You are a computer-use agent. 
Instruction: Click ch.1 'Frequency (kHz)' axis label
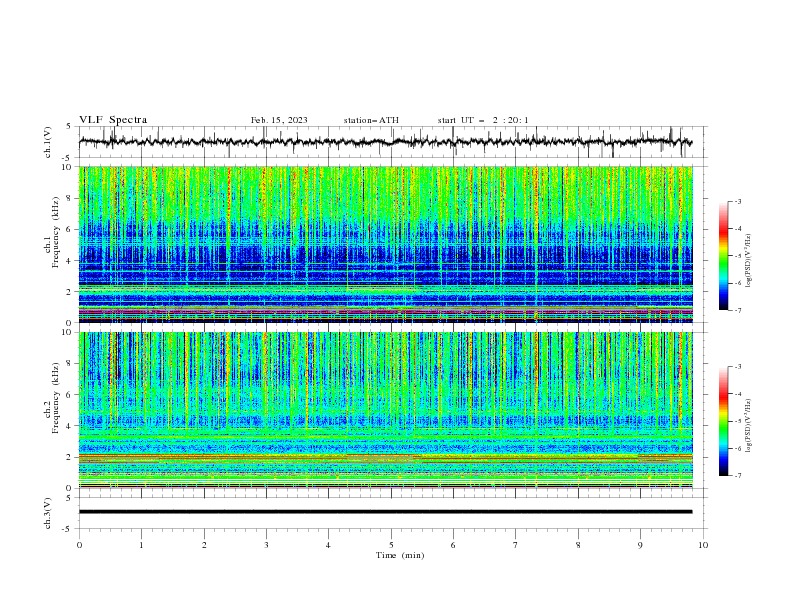point(56,230)
